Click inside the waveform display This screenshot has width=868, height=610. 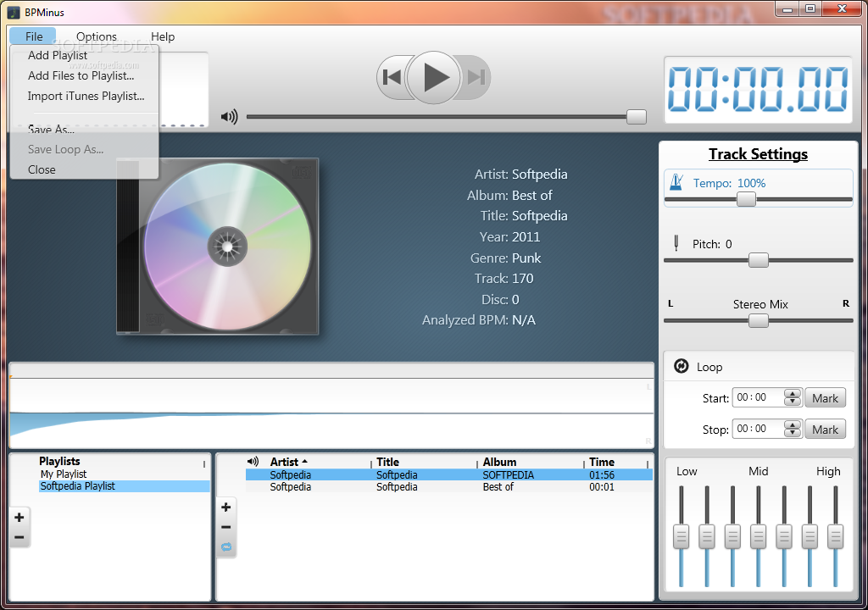[331, 413]
